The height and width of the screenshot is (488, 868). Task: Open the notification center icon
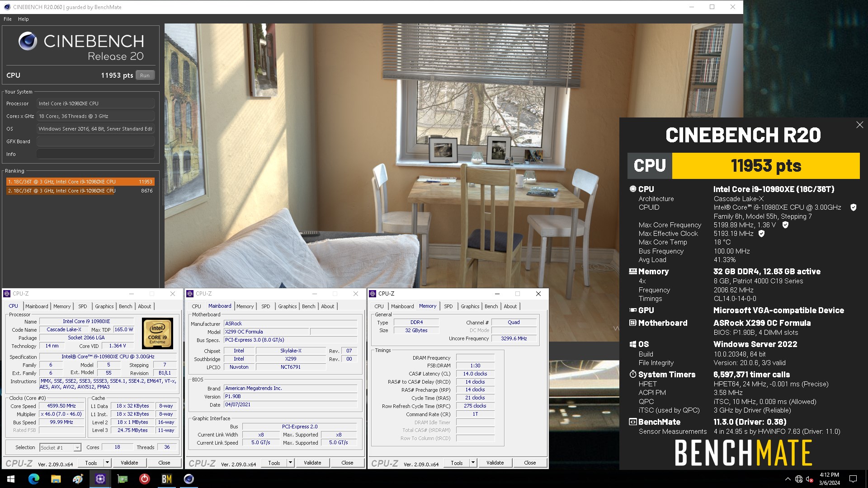(x=853, y=479)
